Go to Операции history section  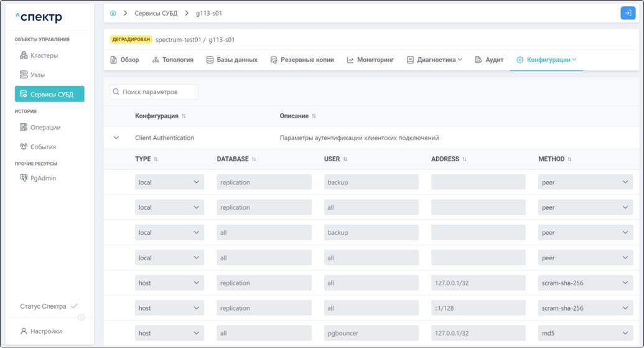(45, 127)
